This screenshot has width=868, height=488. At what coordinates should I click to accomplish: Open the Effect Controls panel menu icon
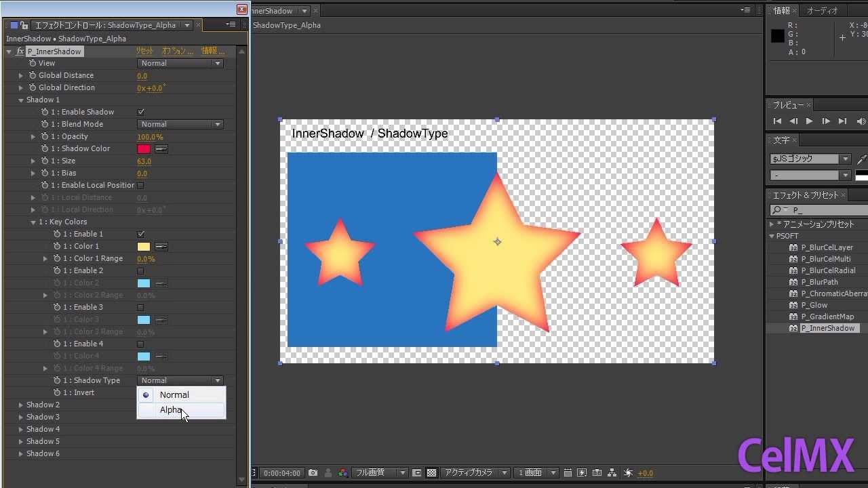pos(231,25)
